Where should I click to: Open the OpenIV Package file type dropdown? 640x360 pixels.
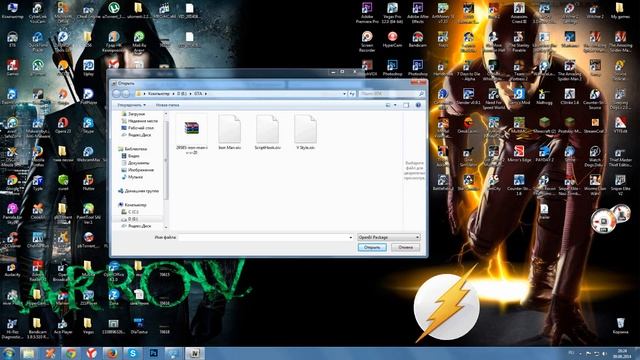point(389,237)
